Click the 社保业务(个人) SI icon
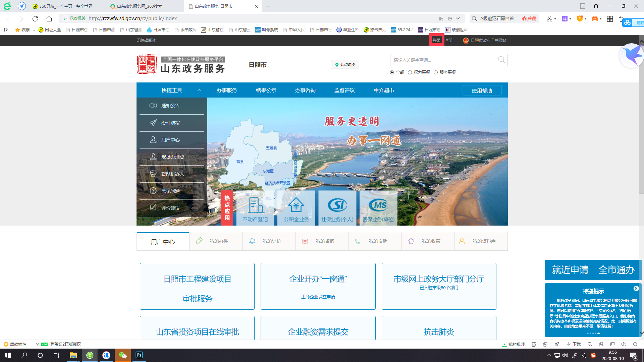This screenshot has width=644, height=362. [337, 206]
